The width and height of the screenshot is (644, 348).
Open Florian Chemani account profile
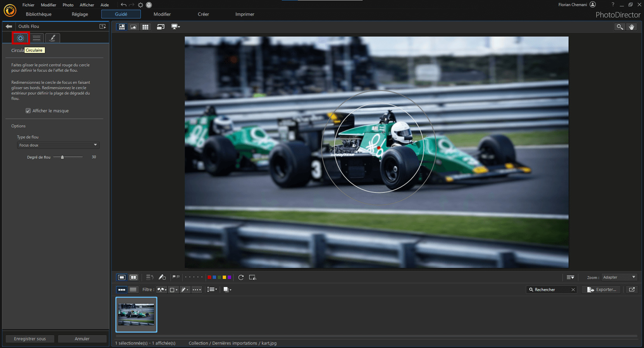[x=577, y=5]
